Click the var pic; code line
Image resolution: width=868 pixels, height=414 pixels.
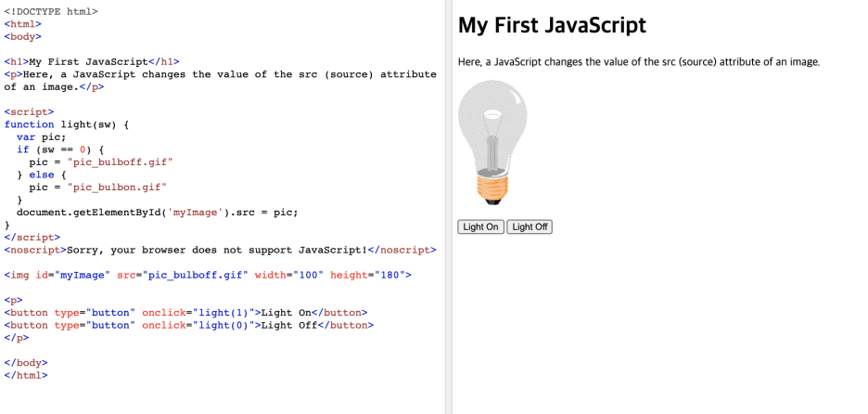pos(42,136)
